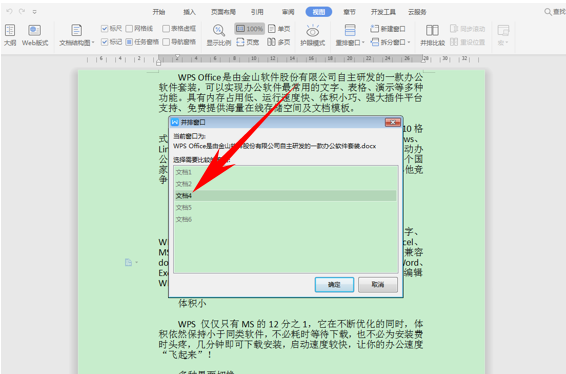Click the 宏 macro icon
This screenshot has height=374, width=566.
[503, 30]
